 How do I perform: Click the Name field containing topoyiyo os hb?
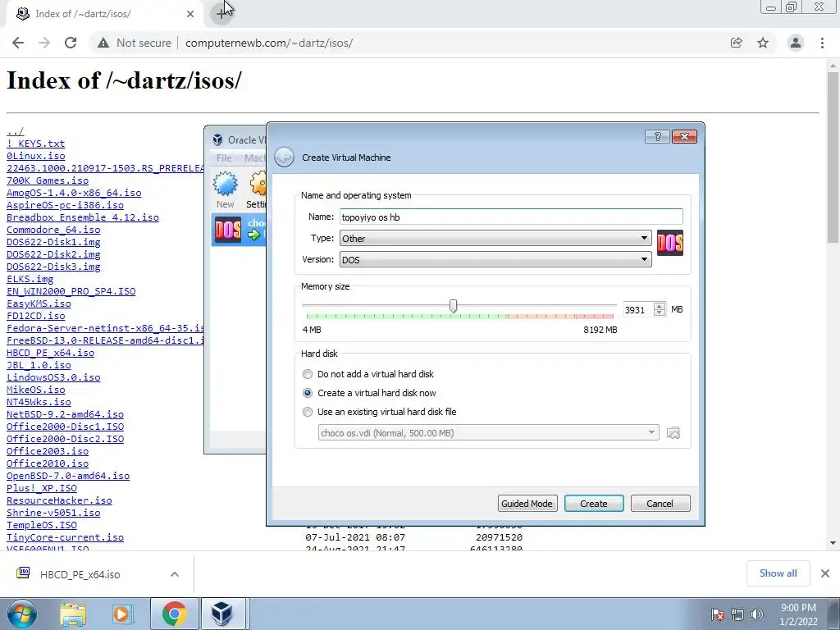[511, 217]
